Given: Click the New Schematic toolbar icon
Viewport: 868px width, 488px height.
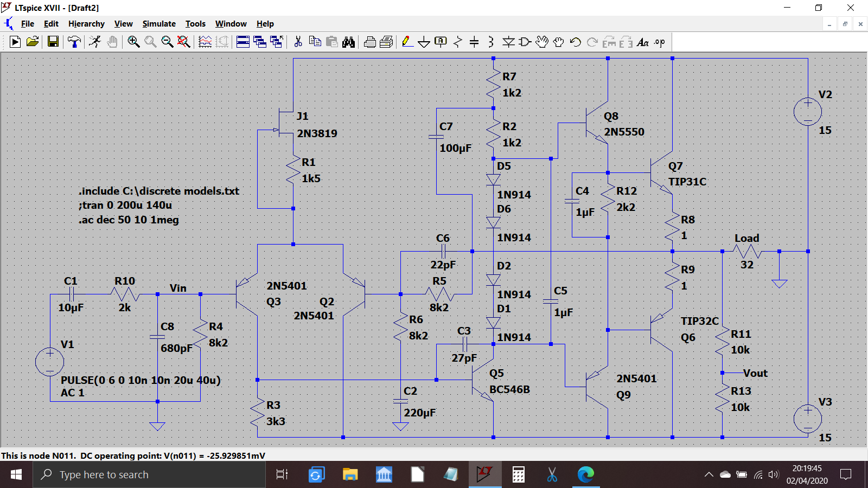Looking at the screenshot, I should click(x=15, y=42).
